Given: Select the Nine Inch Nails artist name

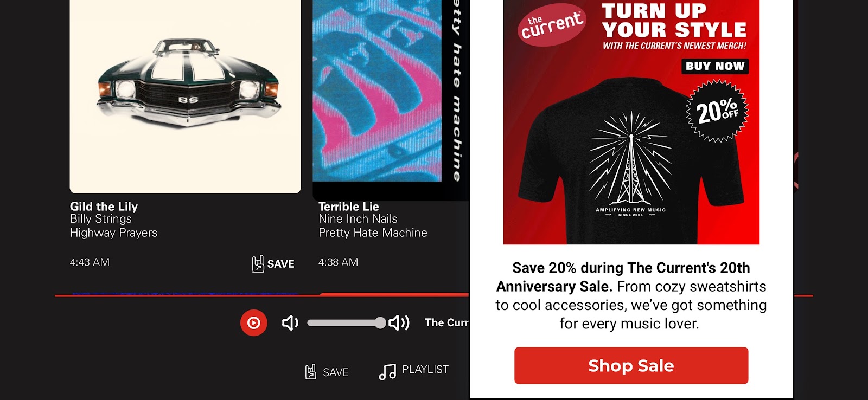Looking at the screenshot, I should coord(358,219).
